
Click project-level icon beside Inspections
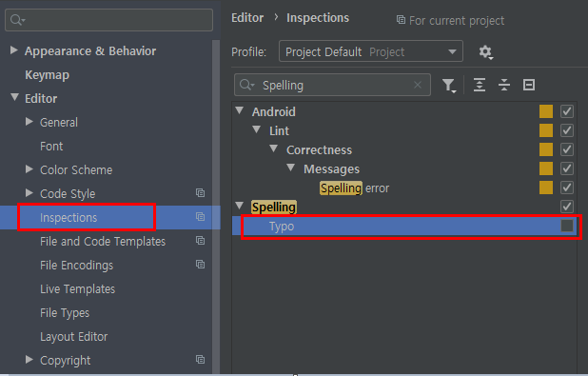coord(200,216)
